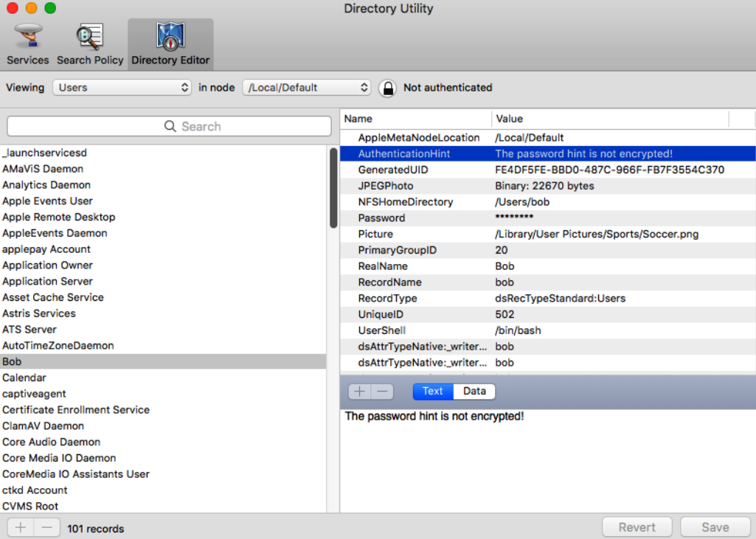This screenshot has width=756, height=539.
Task: Click the Revert button
Action: tap(637, 527)
